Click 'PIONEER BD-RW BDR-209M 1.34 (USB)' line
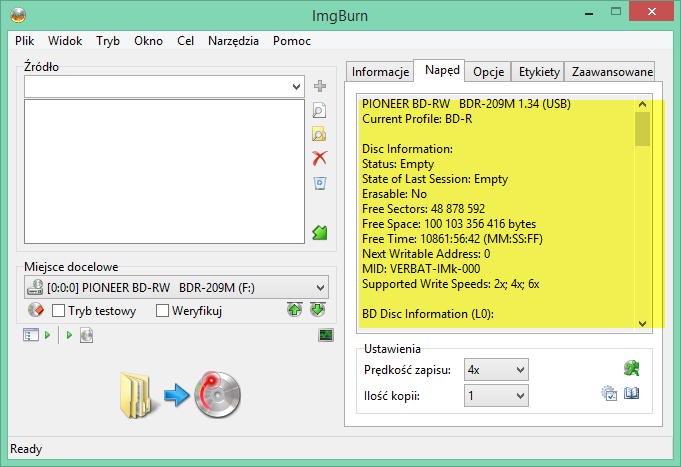This screenshot has height=467, width=681. pos(466,104)
